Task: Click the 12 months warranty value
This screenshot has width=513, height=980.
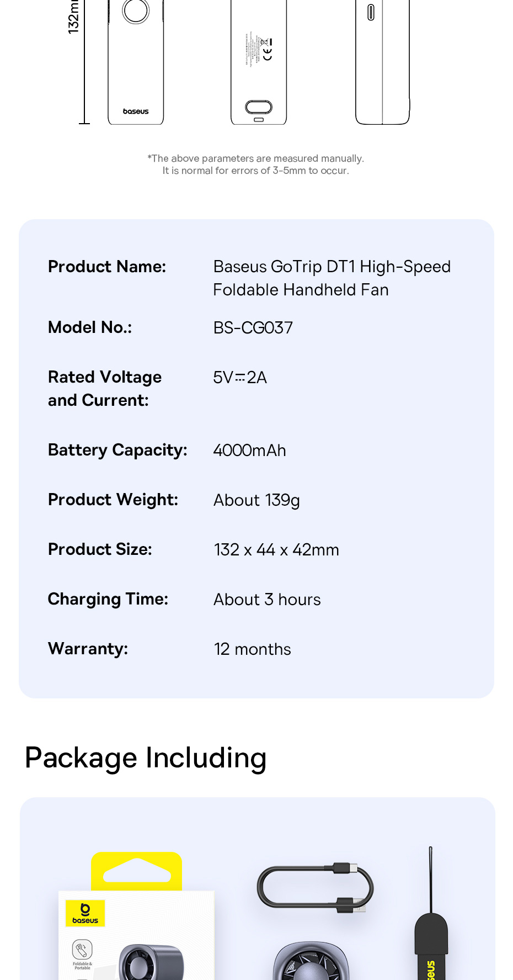Action: (x=252, y=649)
